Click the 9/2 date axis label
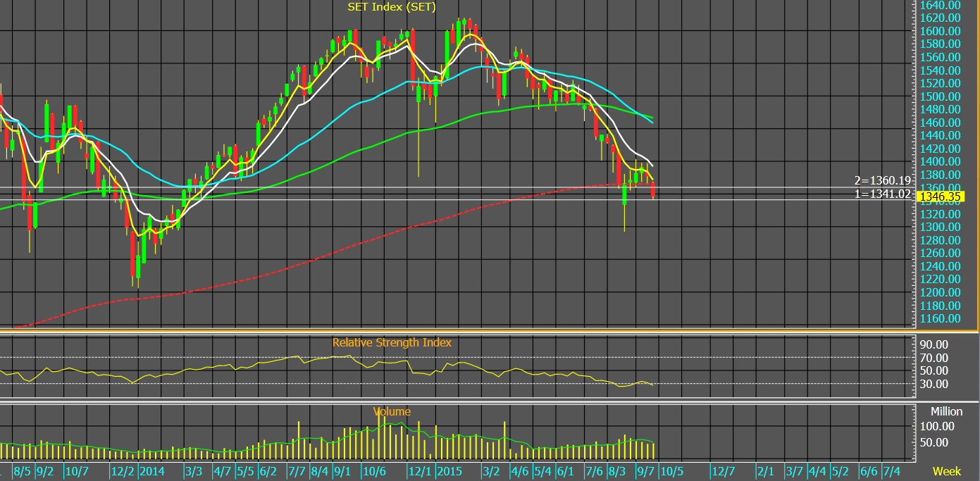The height and width of the screenshot is (481, 980). pyautogui.click(x=45, y=470)
